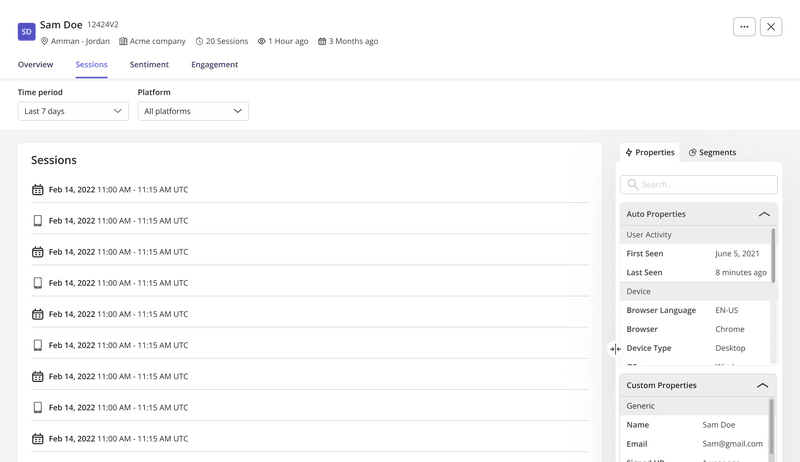Open the Engagement tab

pyautogui.click(x=214, y=64)
